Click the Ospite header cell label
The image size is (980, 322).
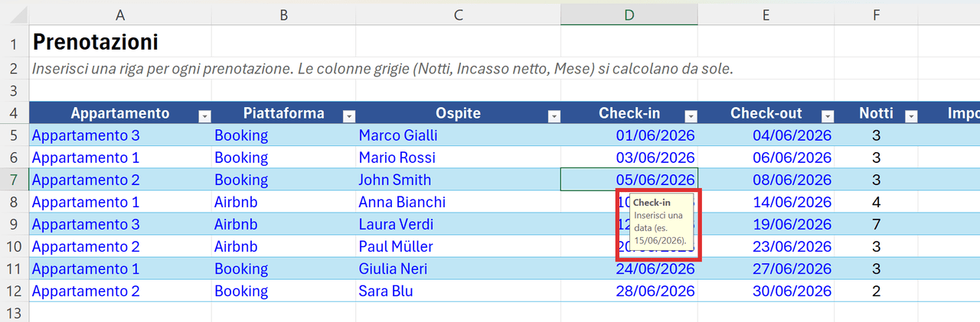point(458,113)
